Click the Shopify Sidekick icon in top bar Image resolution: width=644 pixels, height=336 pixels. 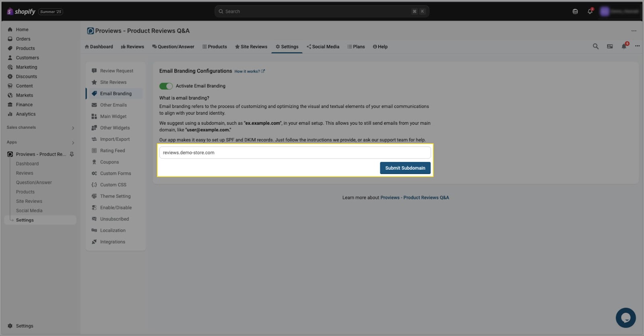click(x=575, y=11)
